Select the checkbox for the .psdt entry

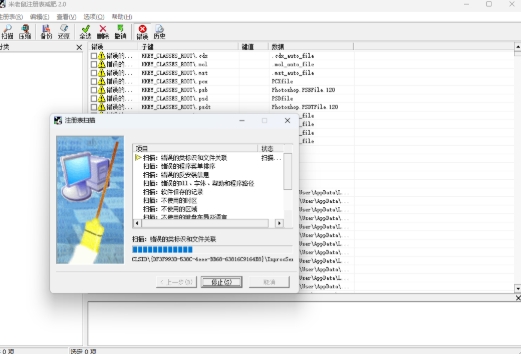(x=94, y=107)
